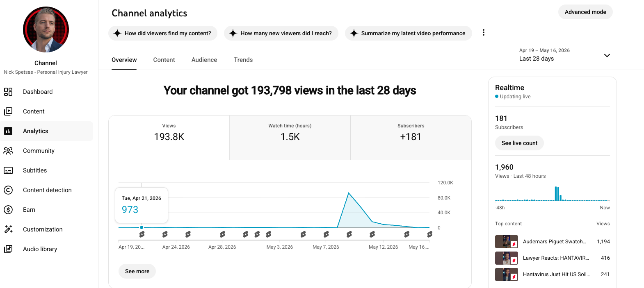Switch to the Content tab
Screen dimensions: 644x288
(x=164, y=60)
